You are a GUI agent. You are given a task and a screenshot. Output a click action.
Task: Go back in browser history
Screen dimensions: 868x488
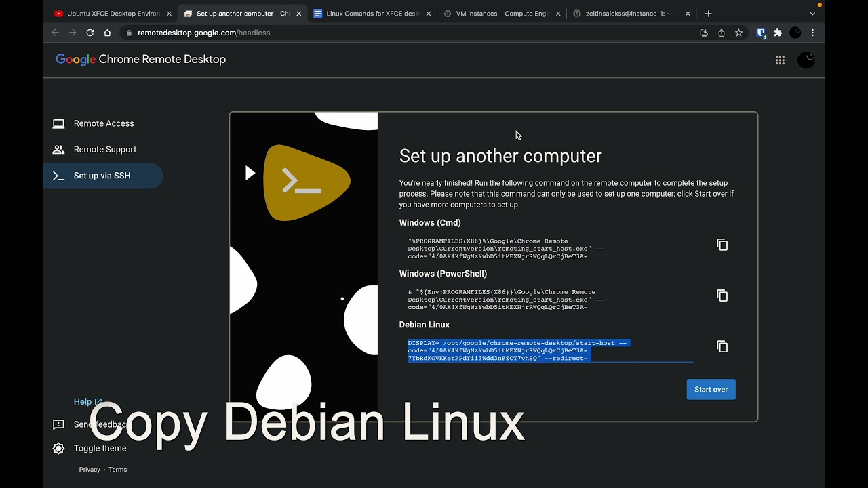click(x=56, y=33)
